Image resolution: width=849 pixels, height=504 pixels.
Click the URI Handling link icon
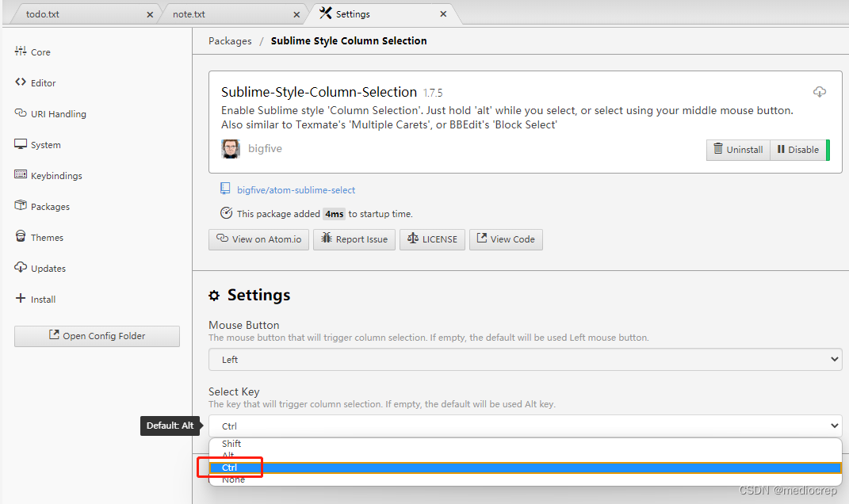(21, 113)
